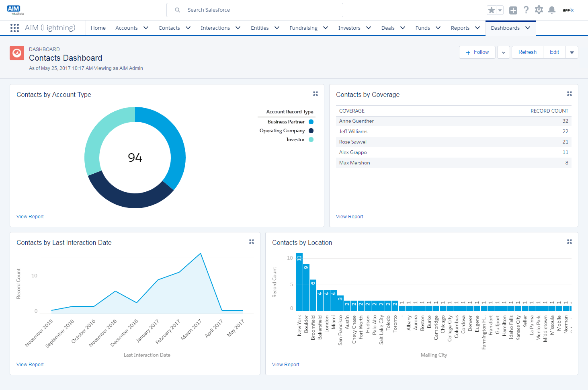Open the App Launcher grid icon
The height and width of the screenshot is (390, 588).
point(14,28)
